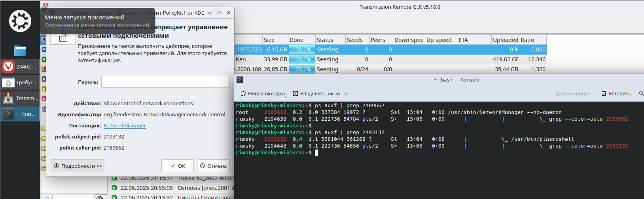Click the last terminal prompt with the cursor
644x199 pixels.
pyautogui.click(x=277, y=153)
